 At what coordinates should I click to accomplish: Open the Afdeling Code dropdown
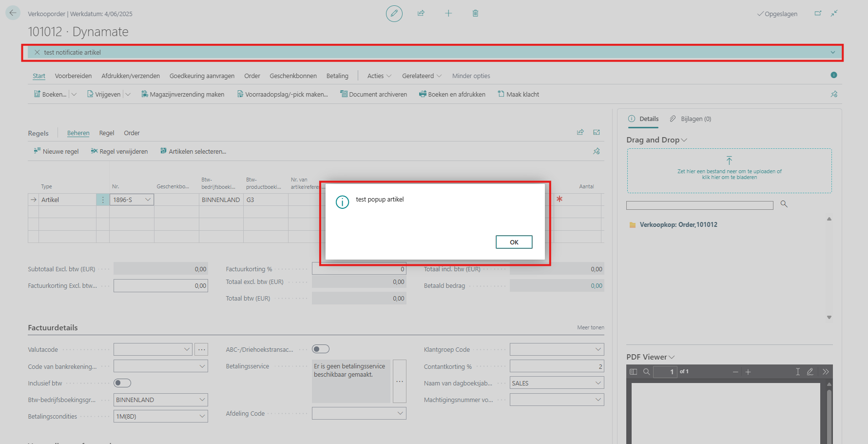pyautogui.click(x=401, y=413)
